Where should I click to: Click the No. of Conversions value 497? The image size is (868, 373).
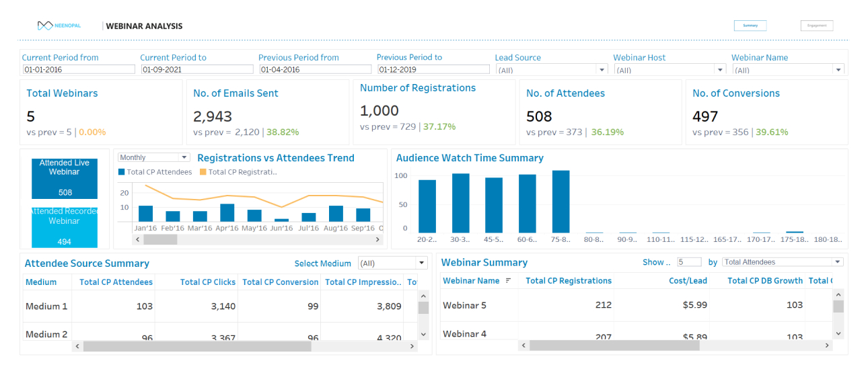pos(706,117)
